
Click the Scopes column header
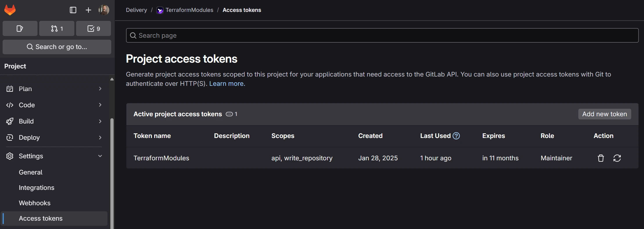(x=283, y=136)
